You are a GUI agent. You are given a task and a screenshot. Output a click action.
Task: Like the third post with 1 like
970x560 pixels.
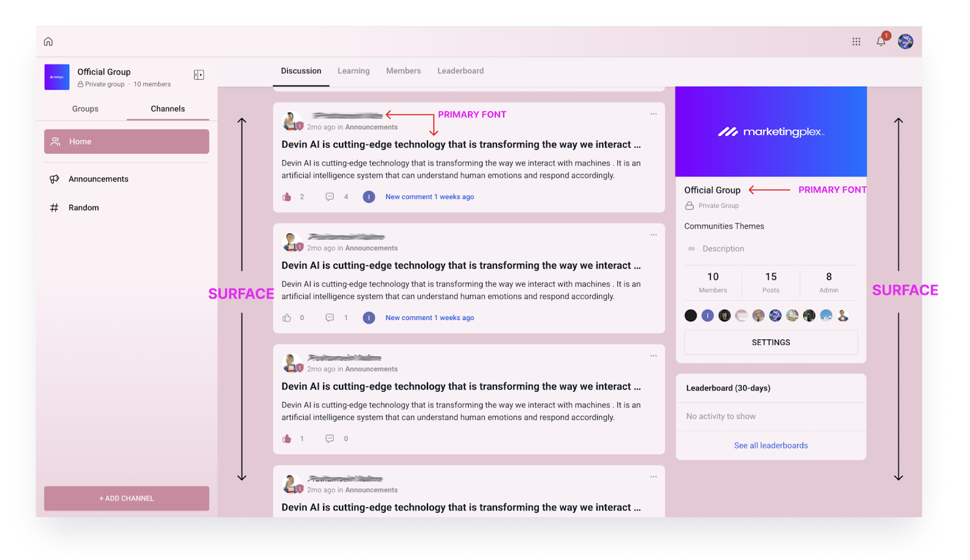[x=287, y=438]
